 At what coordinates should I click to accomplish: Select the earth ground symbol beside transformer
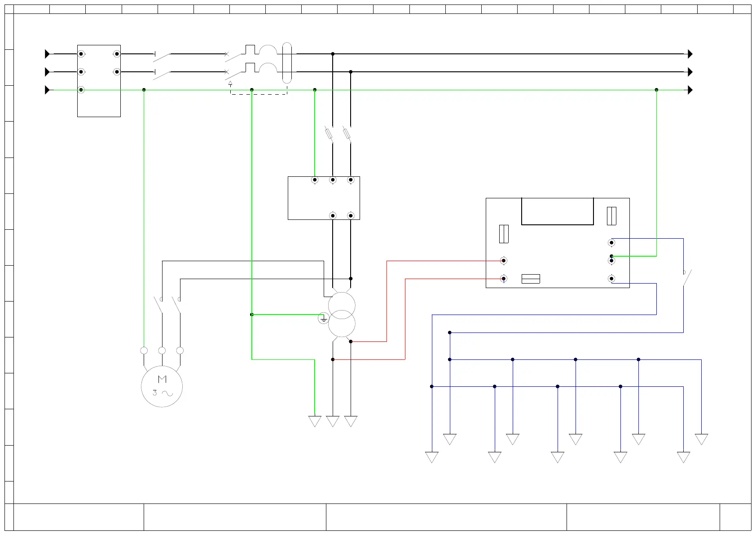(323, 319)
